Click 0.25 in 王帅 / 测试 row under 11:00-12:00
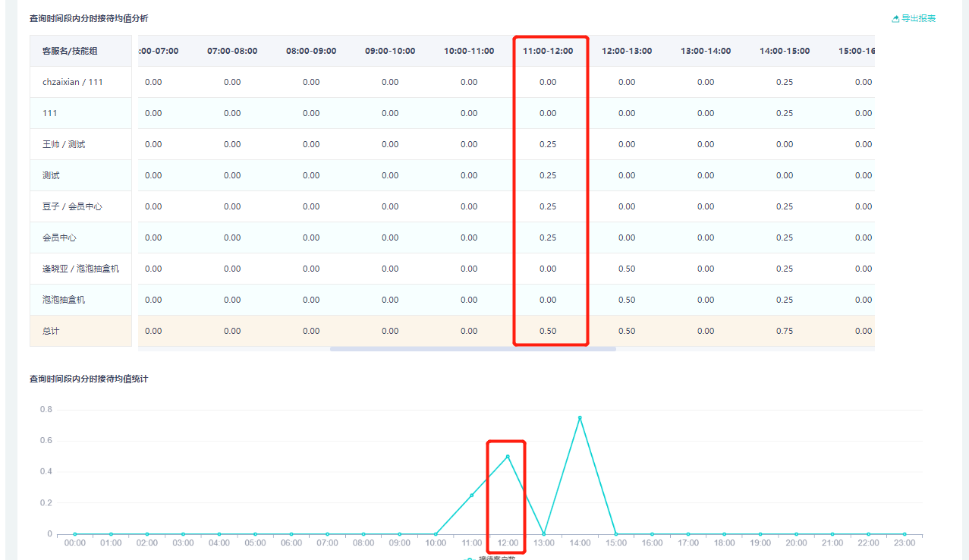The width and height of the screenshot is (969, 560). (548, 144)
